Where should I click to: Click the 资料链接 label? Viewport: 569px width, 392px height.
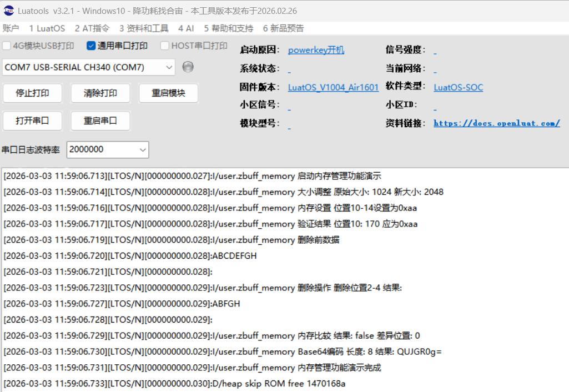(x=405, y=123)
